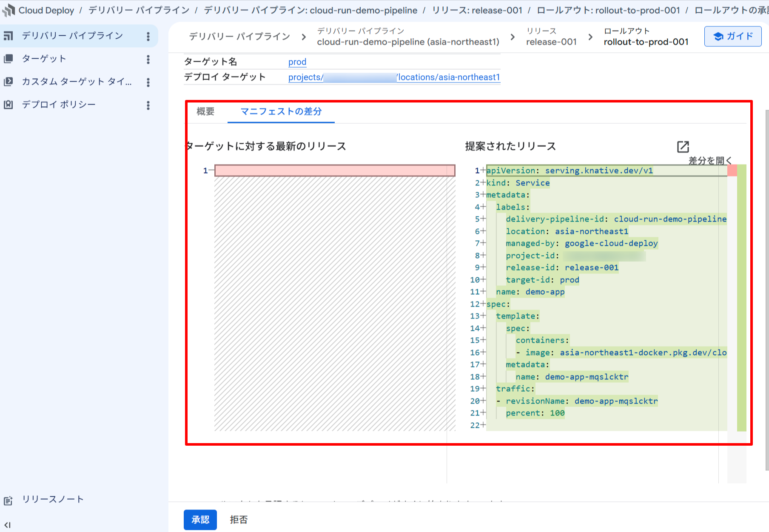The height and width of the screenshot is (532, 769).
Task: Click the 'labels:' line
Action: point(513,207)
